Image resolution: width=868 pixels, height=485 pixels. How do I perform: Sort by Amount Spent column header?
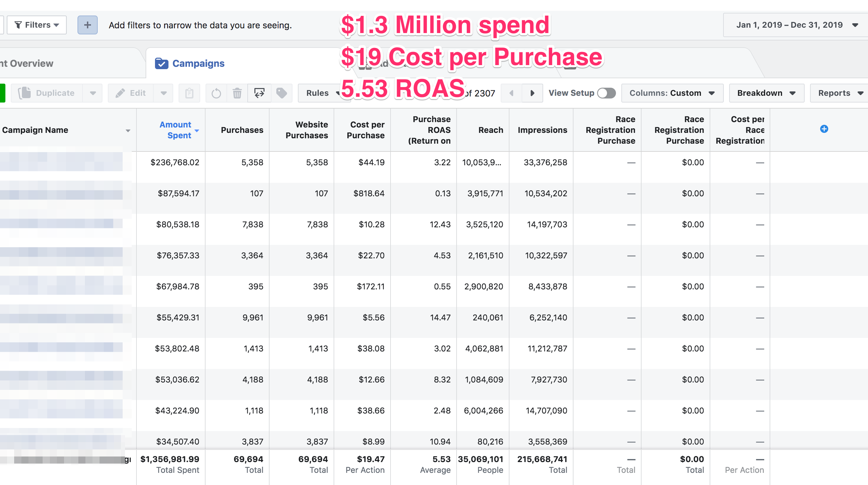(175, 130)
